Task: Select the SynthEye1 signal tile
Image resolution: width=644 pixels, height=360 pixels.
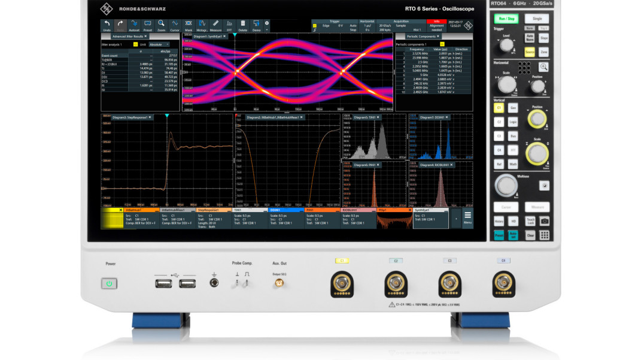Action: click(x=430, y=218)
